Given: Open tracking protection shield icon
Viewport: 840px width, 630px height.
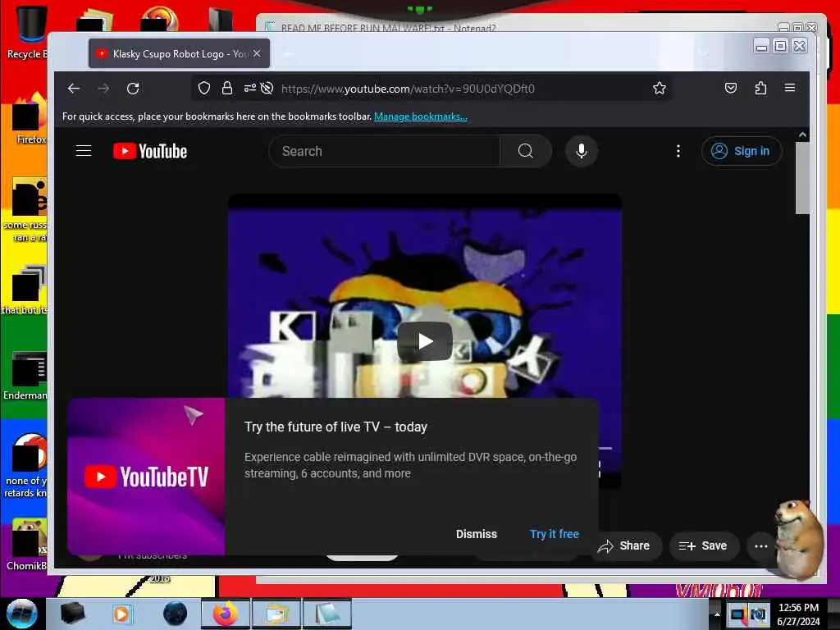Looking at the screenshot, I should [x=203, y=88].
